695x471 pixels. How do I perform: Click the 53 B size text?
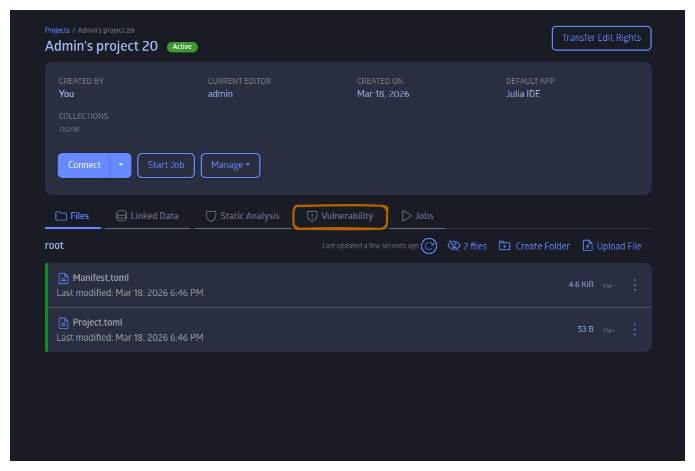click(586, 329)
